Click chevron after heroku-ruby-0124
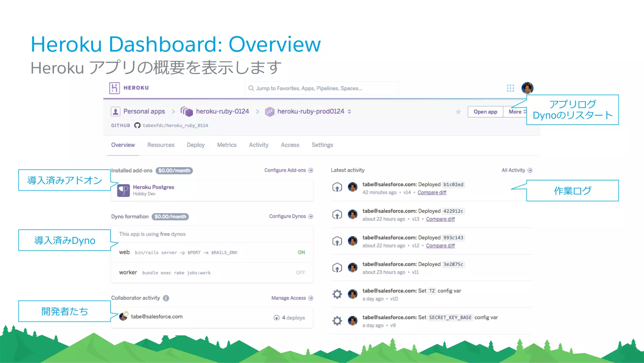 coord(257,112)
